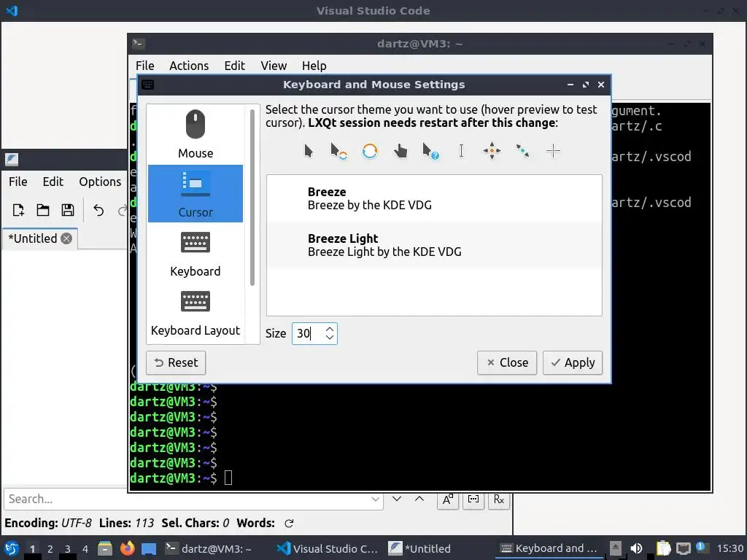Preview the diagonal resize cursor

point(522,152)
